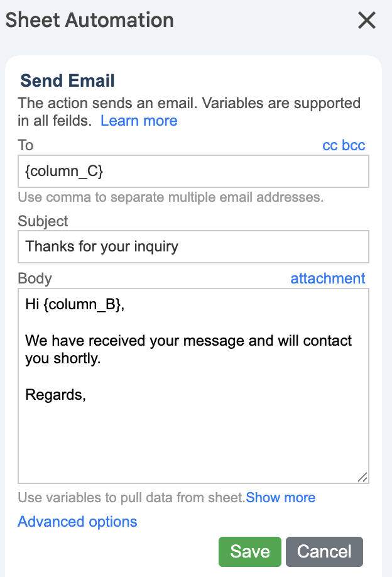Click the attachment link above Body
Viewport: 392px width, 577px height.
point(327,278)
